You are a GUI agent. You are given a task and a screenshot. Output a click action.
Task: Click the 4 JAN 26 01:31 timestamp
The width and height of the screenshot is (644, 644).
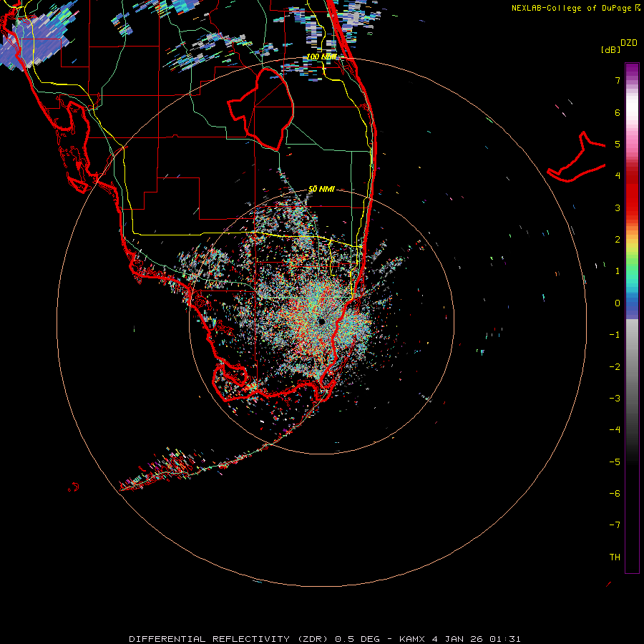(x=477, y=639)
